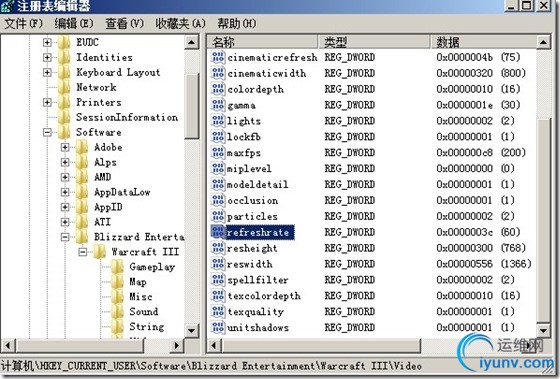Click the cinematicrefresh DWORD icon

[x=218, y=57]
